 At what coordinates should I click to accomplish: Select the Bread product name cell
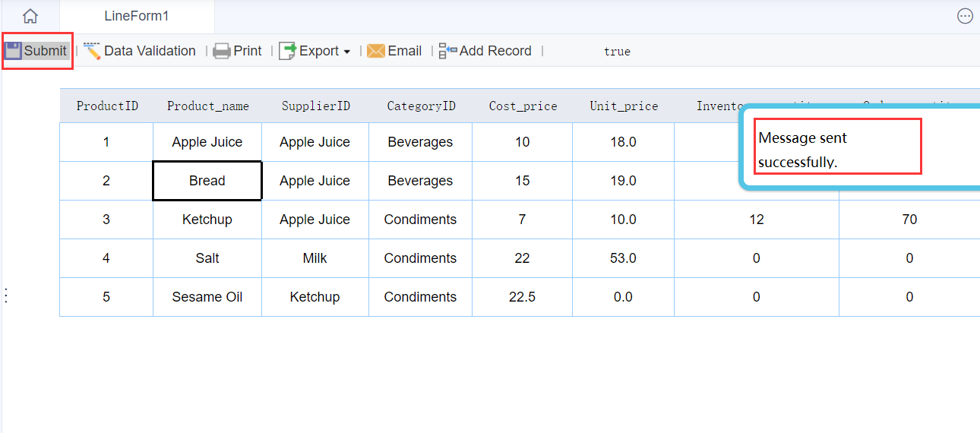[x=207, y=181]
